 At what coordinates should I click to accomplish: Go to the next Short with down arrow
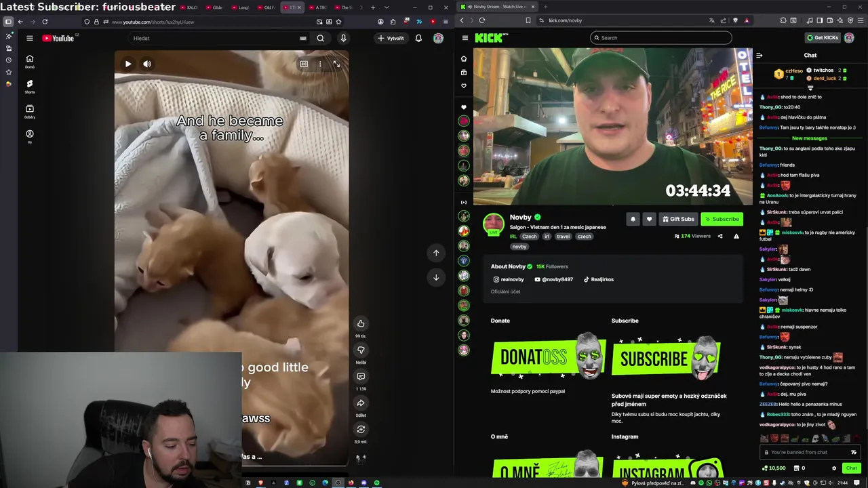pyautogui.click(x=436, y=277)
